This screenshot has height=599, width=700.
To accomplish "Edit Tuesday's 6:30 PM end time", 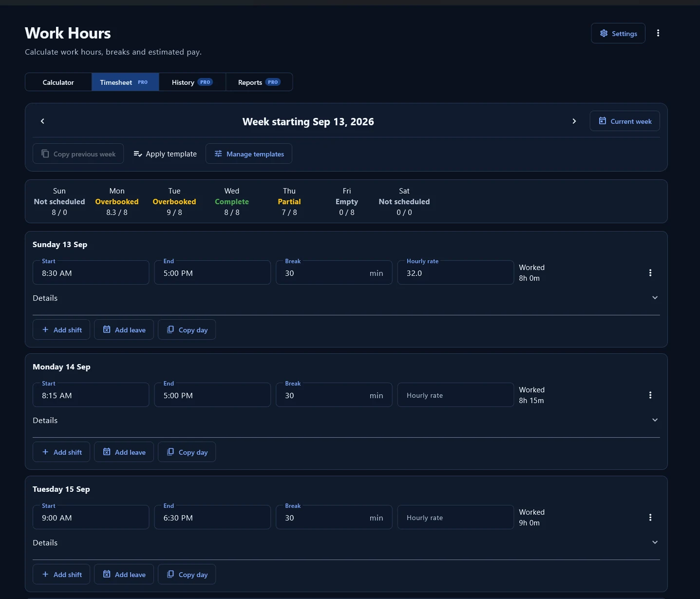I will coord(212,517).
